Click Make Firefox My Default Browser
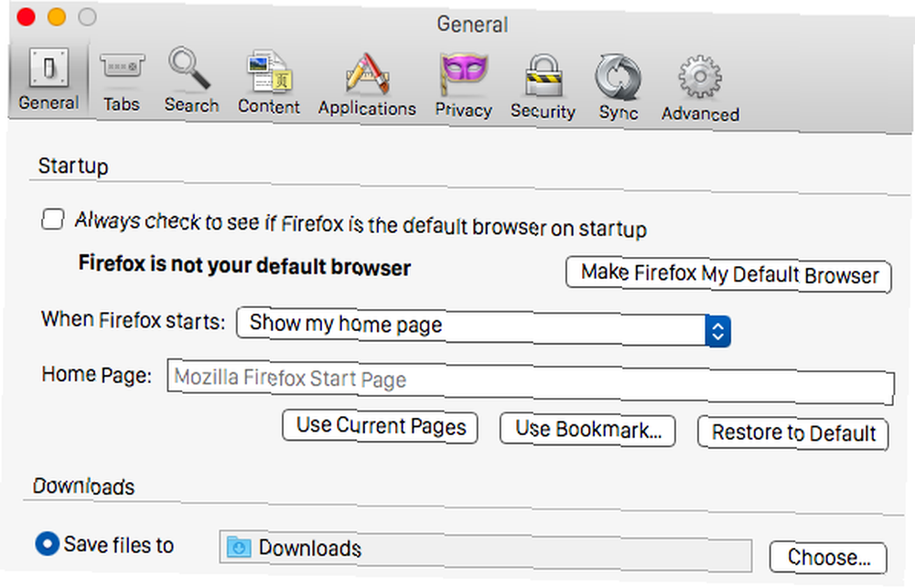Screen dimensions: 915x588 (x=729, y=274)
